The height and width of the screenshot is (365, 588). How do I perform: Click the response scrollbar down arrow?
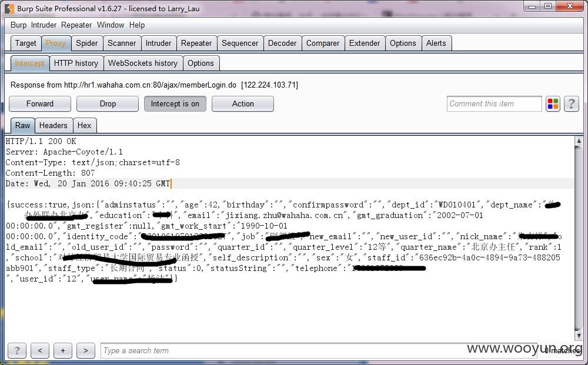pyautogui.click(x=579, y=336)
